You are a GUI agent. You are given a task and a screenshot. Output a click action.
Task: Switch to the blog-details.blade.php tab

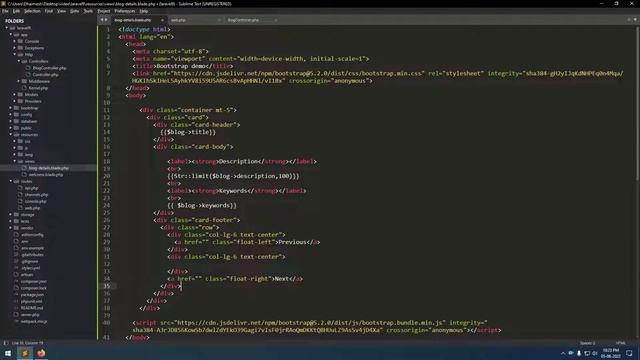133,20
